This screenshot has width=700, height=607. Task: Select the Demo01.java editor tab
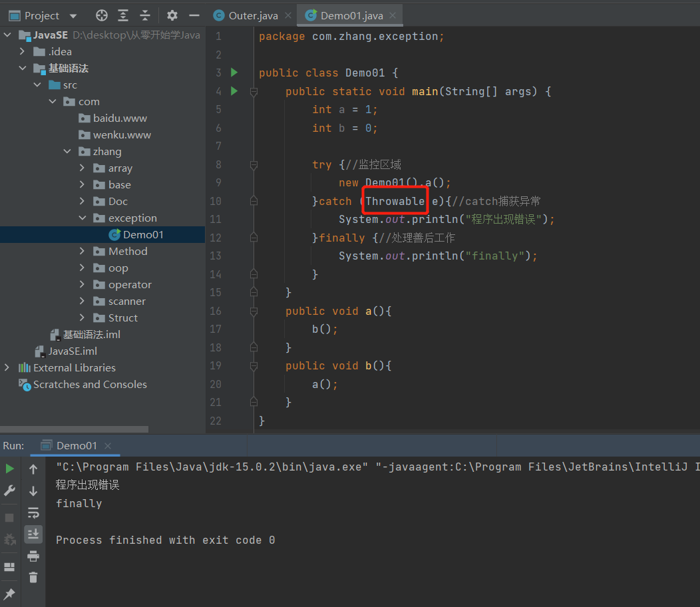tap(351, 15)
